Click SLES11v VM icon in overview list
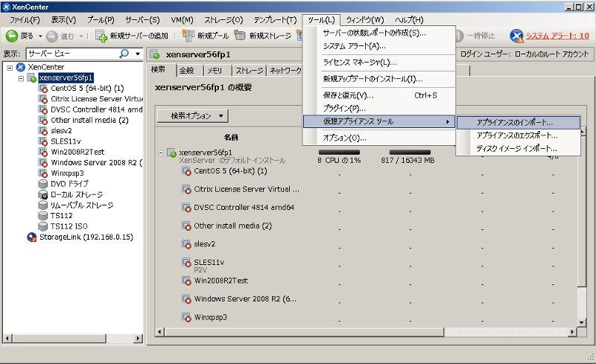 [186, 262]
